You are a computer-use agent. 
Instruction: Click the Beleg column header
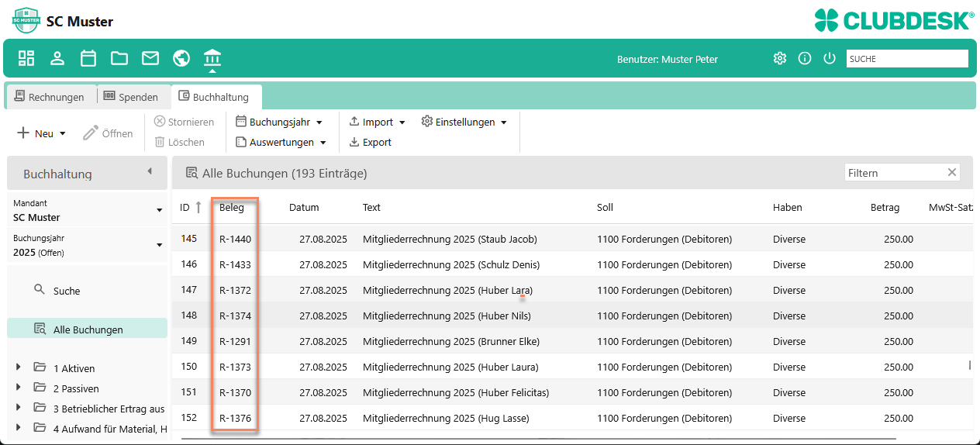231,207
